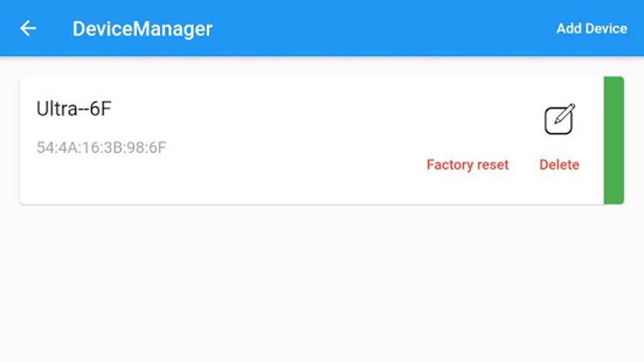Image resolution: width=644 pixels, height=362 pixels.
Task: Rename the device via the edit icon
Action: [559, 119]
